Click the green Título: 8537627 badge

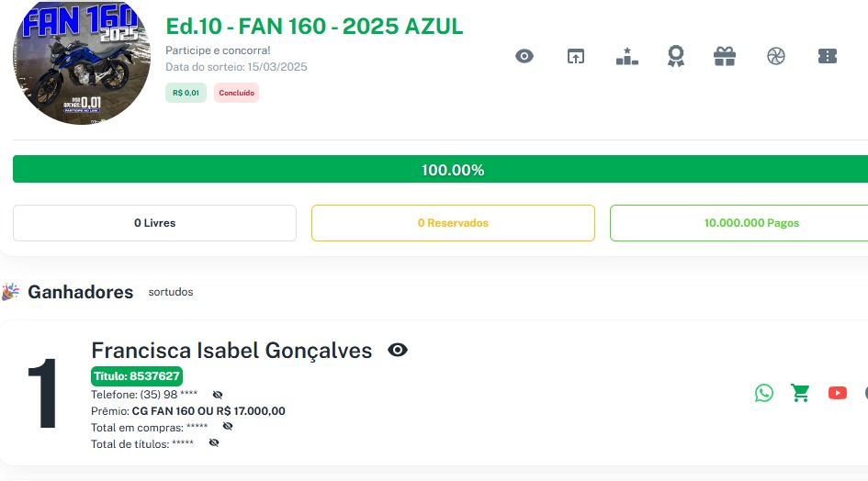[137, 375]
